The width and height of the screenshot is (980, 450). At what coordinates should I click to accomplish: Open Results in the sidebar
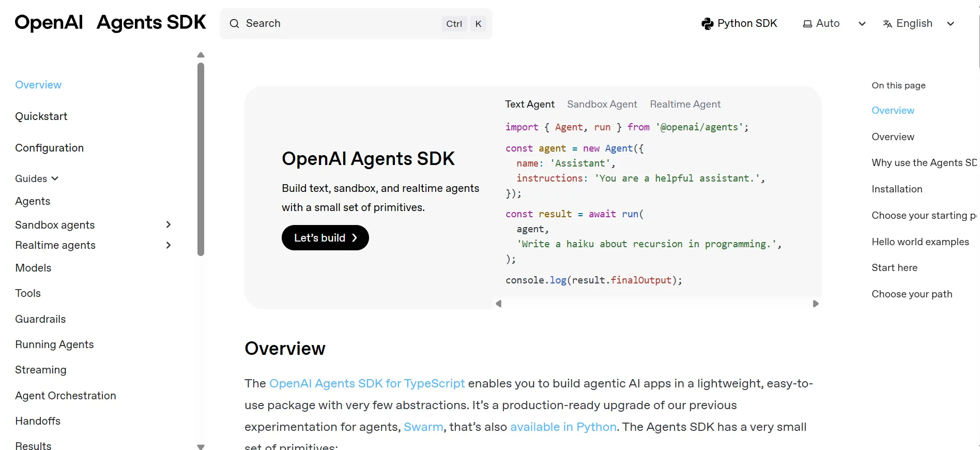[x=33, y=446]
